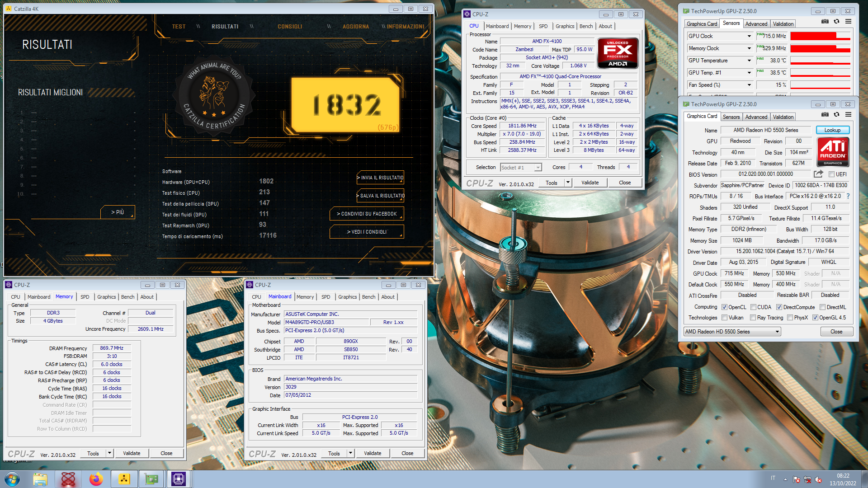Click Action Center flag icon in tray
The width and height of the screenshot is (868, 488).
click(797, 479)
